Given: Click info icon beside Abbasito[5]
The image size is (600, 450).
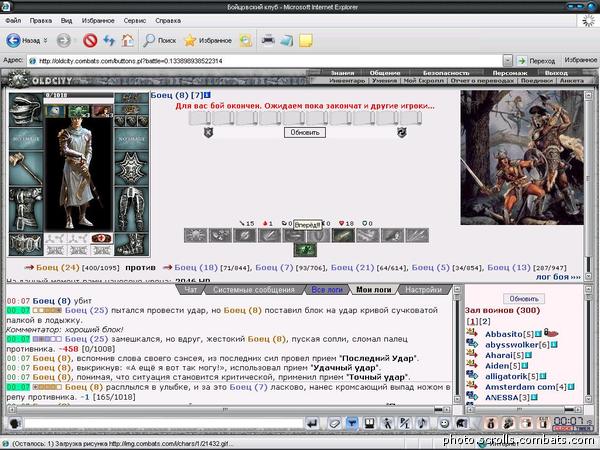Looking at the screenshot, I should click(538, 334).
